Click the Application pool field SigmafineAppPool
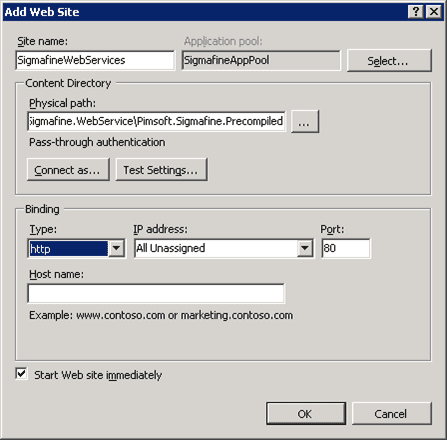 tap(261, 60)
